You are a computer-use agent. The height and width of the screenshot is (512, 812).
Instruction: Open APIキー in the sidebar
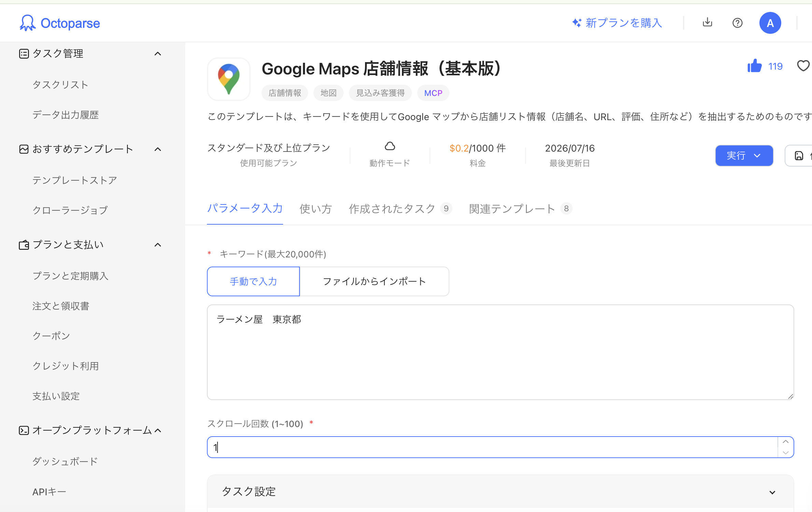[x=49, y=492]
